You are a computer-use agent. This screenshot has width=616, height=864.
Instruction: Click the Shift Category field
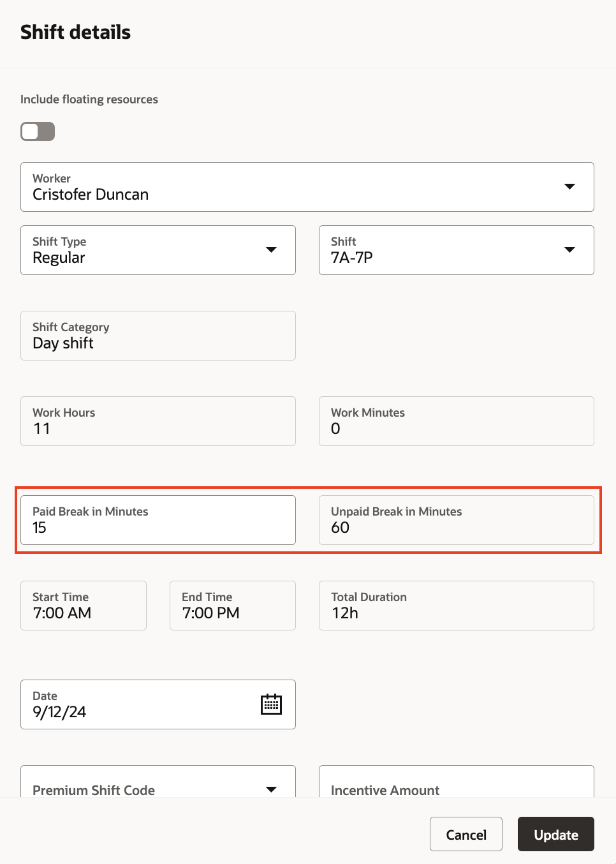tap(158, 336)
